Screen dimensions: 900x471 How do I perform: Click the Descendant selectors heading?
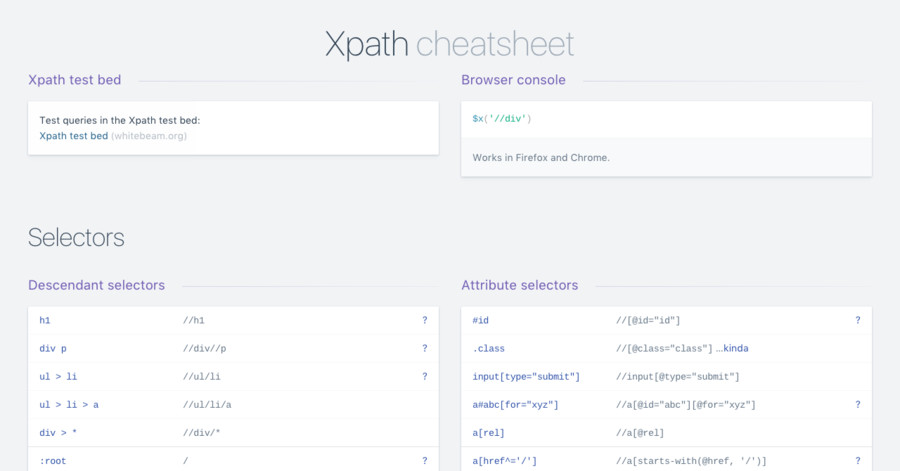[x=96, y=285]
